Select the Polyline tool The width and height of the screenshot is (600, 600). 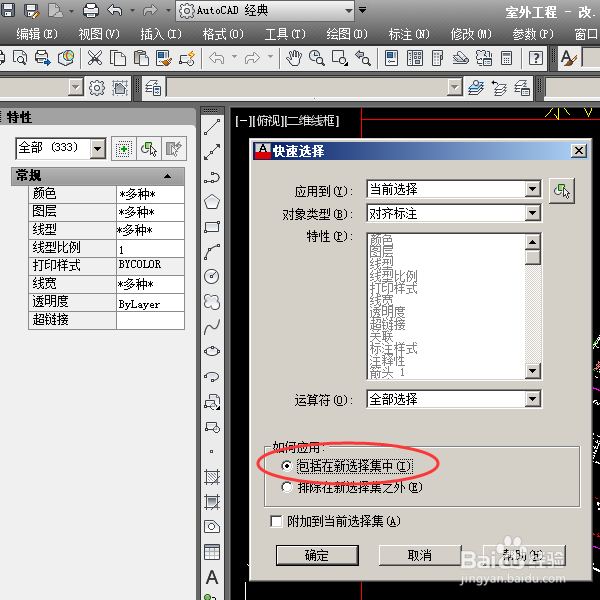click(212, 178)
